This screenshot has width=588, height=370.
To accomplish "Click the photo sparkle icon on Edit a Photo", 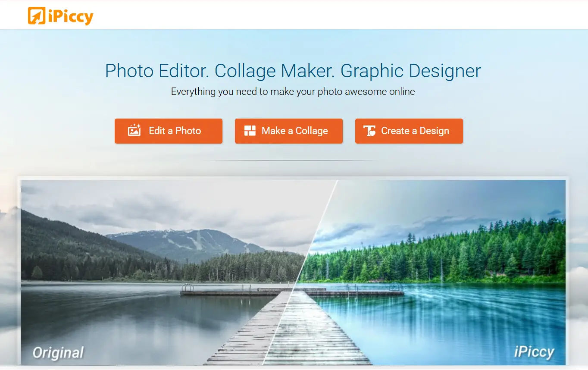I will [134, 131].
